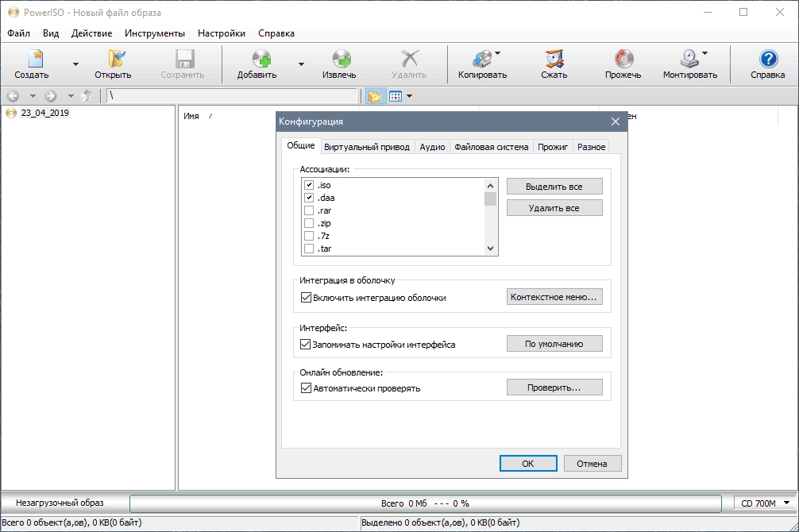Image resolution: width=799 pixels, height=532 pixels.
Task: Click the Back navigation arrow icon
Action: (x=14, y=96)
